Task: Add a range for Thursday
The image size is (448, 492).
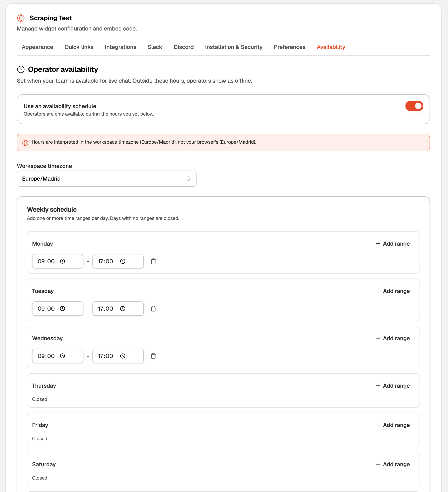Action: pos(393,386)
